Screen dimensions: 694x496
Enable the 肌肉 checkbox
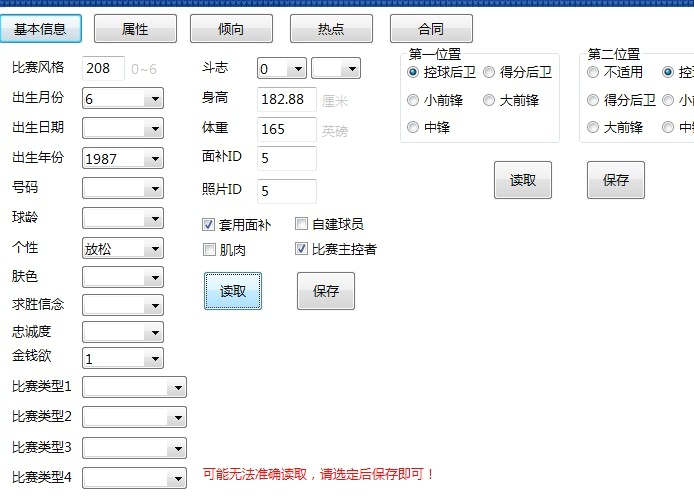click(210, 250)
